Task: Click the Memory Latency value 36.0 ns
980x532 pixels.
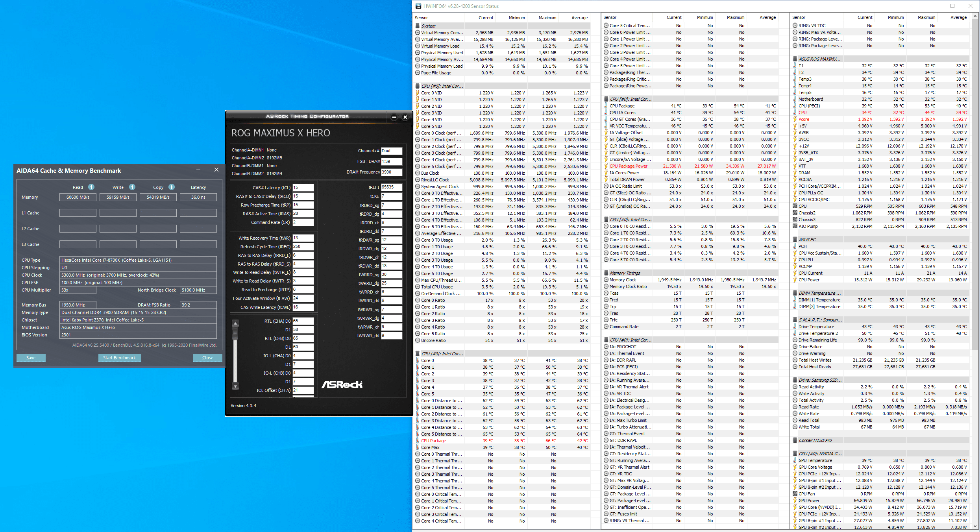Action: (x=198, y=197)
